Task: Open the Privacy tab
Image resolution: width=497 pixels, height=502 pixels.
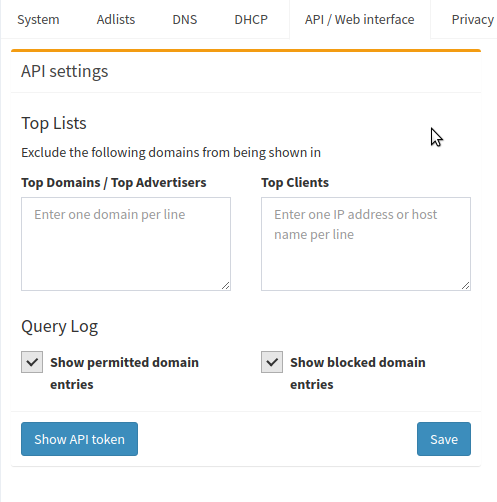Action: pos(472,20)
